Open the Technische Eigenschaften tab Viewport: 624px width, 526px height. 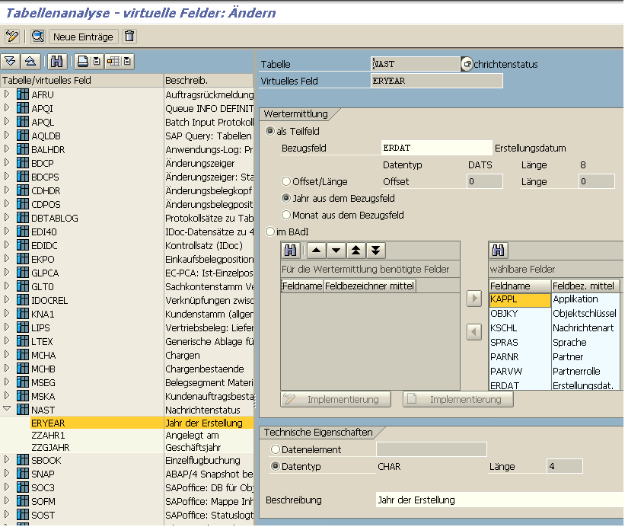tap(318, 432)
